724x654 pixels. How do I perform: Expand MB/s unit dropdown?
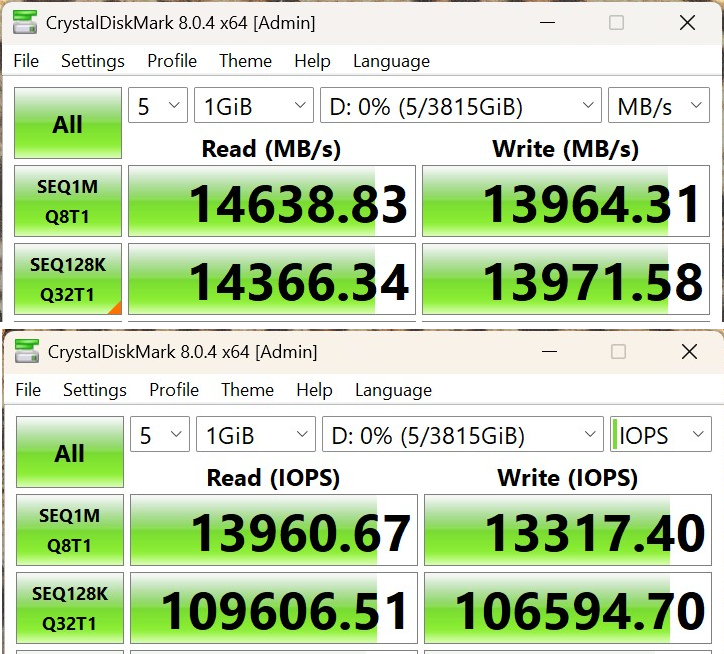tap(659, 105)
